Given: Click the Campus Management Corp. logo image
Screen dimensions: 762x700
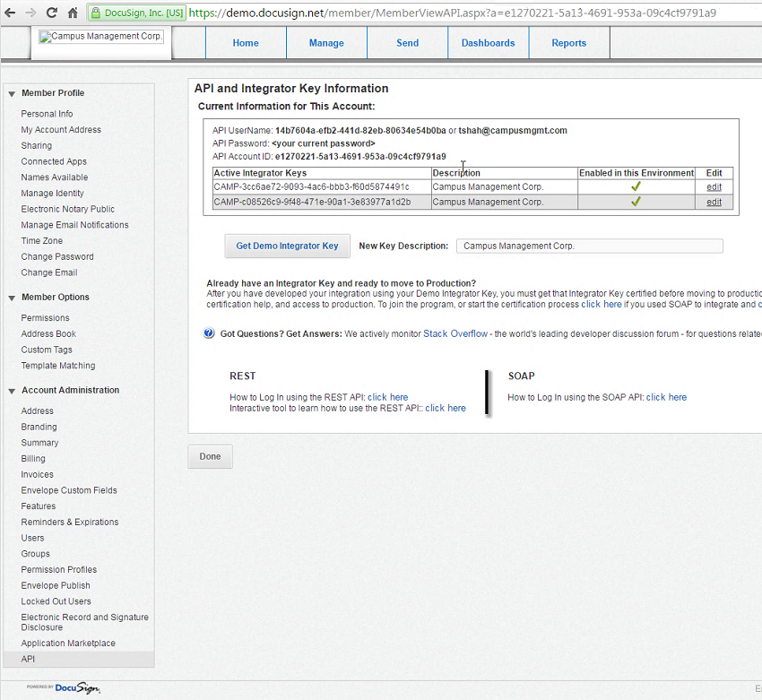Looking at the screenshot, I should click(101, 37).
